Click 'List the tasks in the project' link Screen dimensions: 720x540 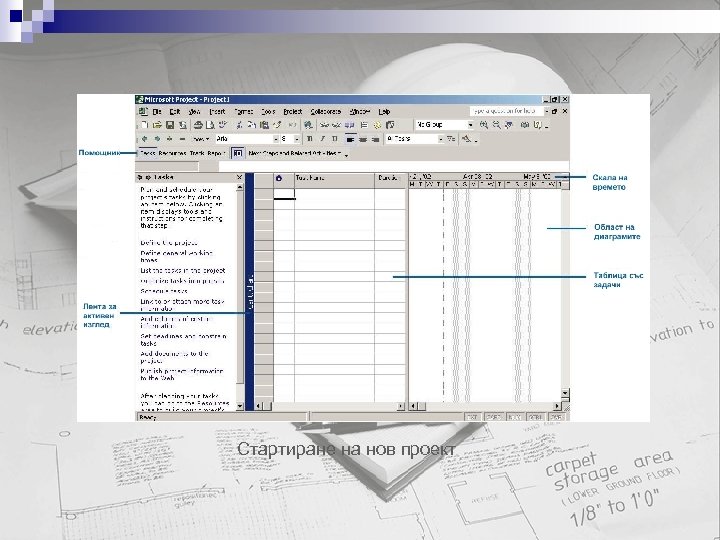tap(183, 271)
